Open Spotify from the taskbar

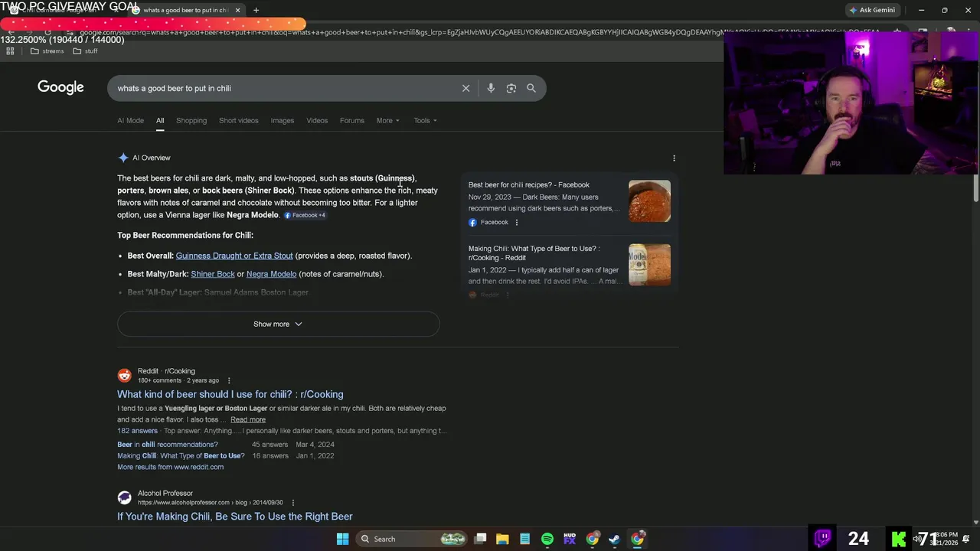coord(547,539)
